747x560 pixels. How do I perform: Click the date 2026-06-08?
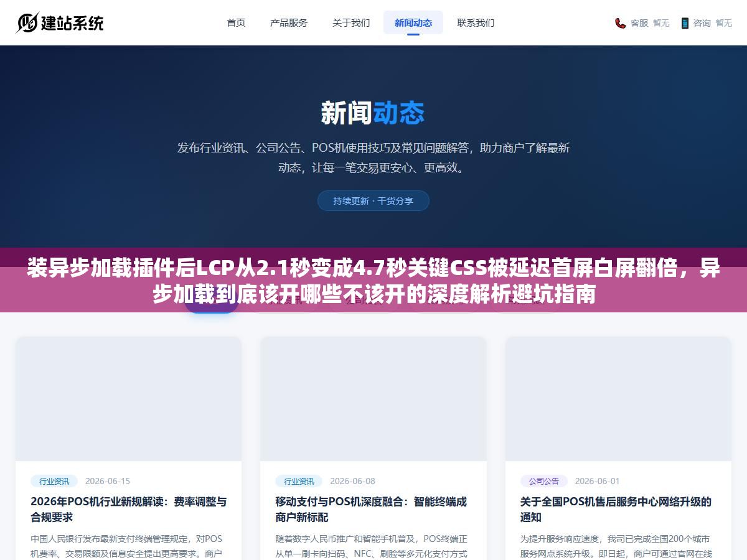[352, 481]
